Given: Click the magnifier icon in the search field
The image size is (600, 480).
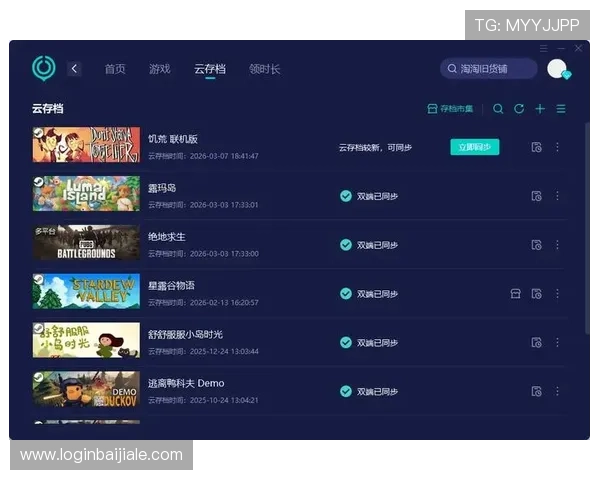Looking at the screenshot, I should click(x=452, y=69).
